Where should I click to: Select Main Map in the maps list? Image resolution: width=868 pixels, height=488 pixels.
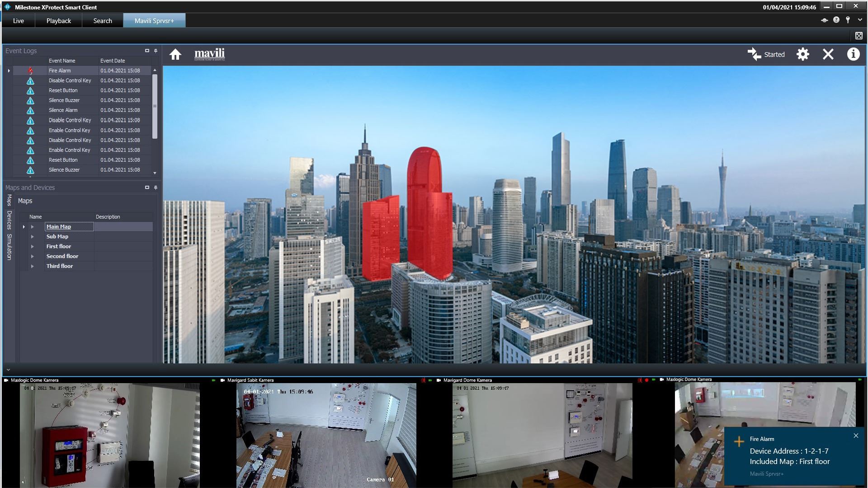click(x=59, y=227)
